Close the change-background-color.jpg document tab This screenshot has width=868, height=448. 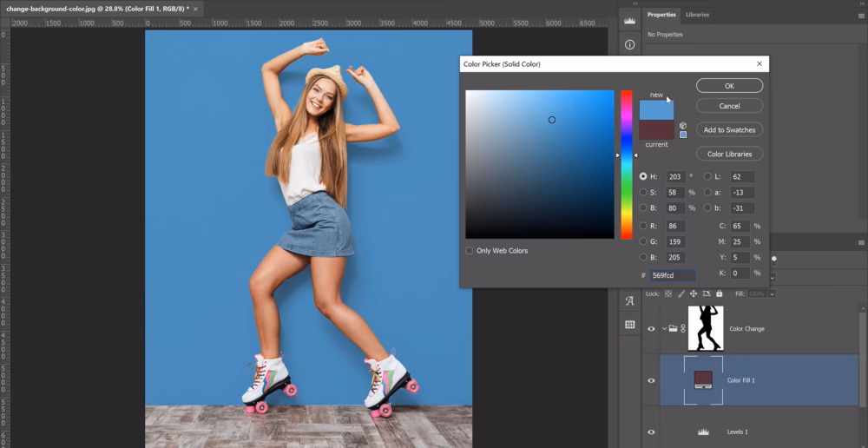tap(195, 10)
